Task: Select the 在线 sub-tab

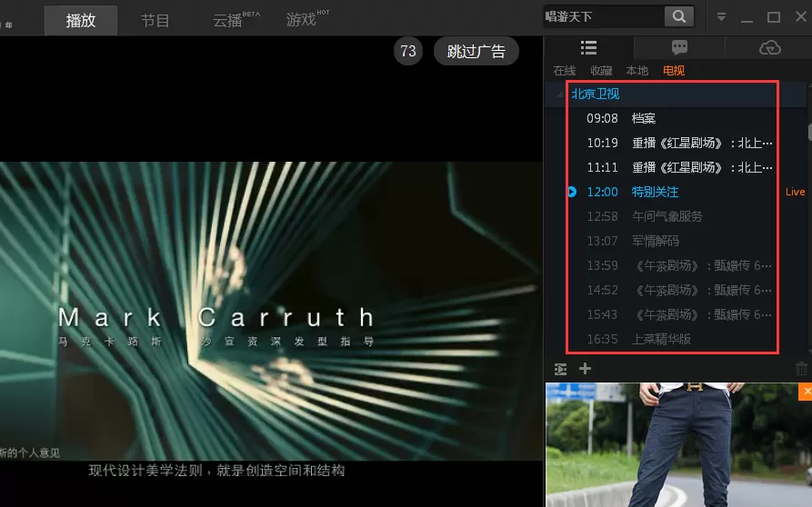Action: (x=565, y=70)
